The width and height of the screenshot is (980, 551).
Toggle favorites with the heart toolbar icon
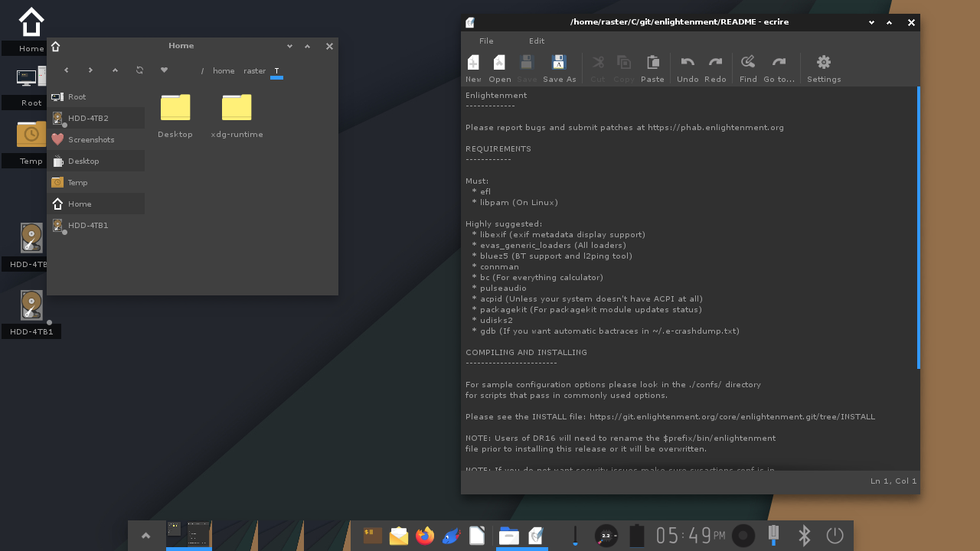[164, 70]
